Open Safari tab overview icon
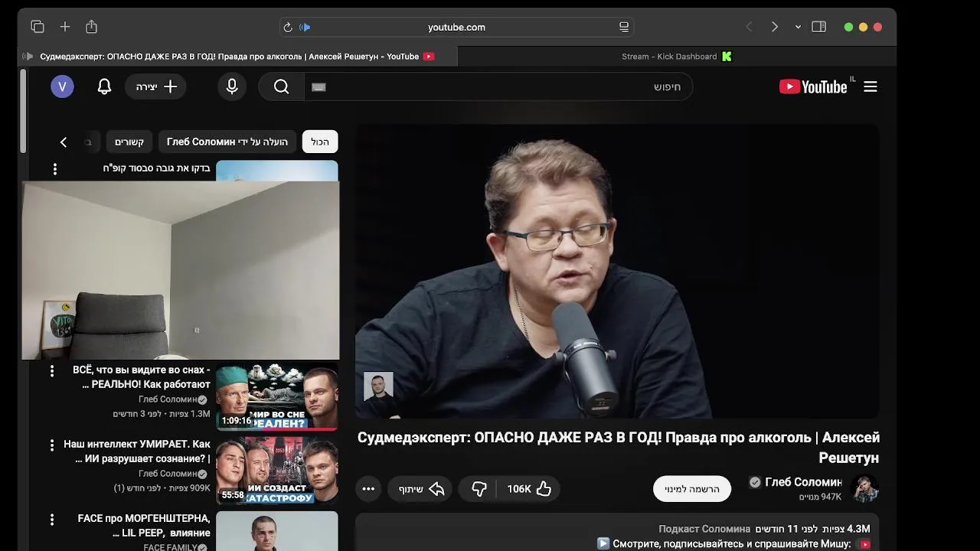Image resolution: width=980 pixels, height=551 pixels. (38, 27)
